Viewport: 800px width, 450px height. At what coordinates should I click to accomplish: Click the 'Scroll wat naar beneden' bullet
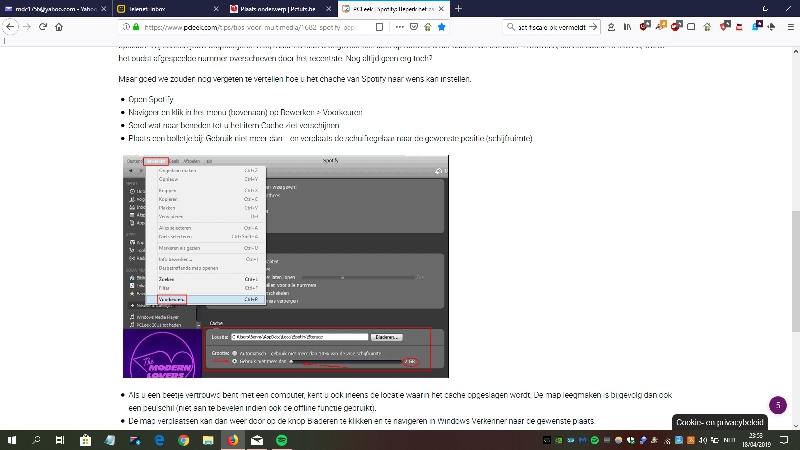tap(234, 125)
